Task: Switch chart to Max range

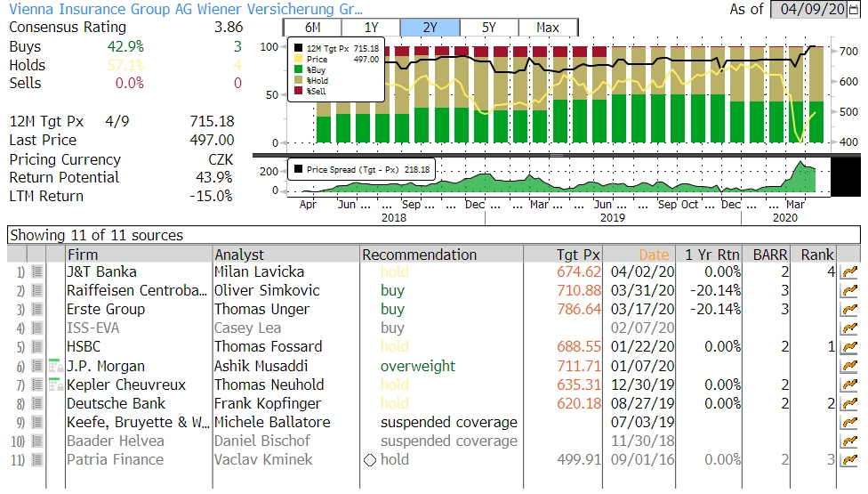Action: coord(548,27)
